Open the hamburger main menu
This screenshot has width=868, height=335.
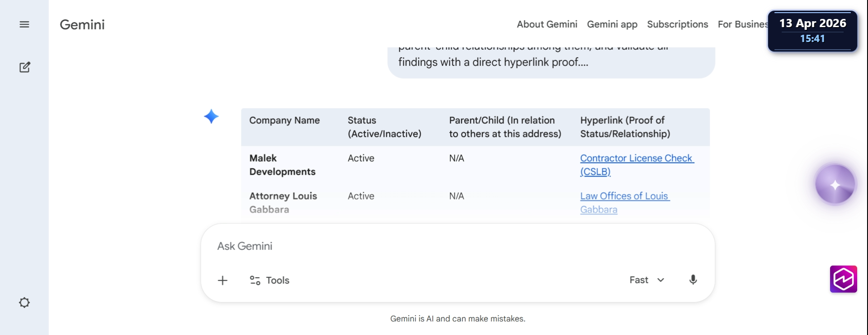(x=24, y=24)
